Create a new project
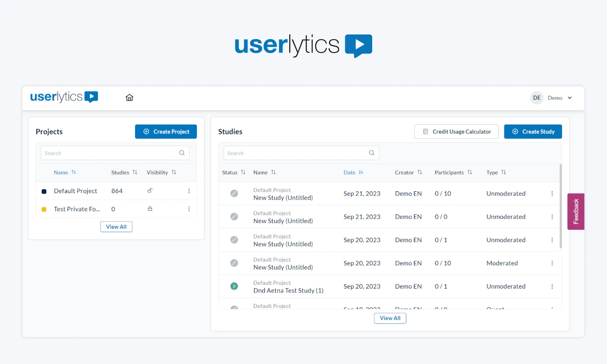This screenshot has width=607, height=364. [166, 131]
